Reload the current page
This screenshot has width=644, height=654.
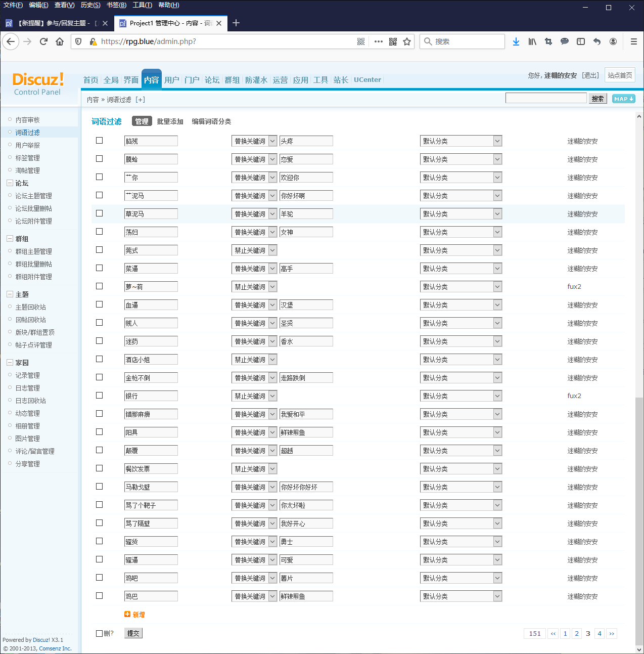pos(43,41)
